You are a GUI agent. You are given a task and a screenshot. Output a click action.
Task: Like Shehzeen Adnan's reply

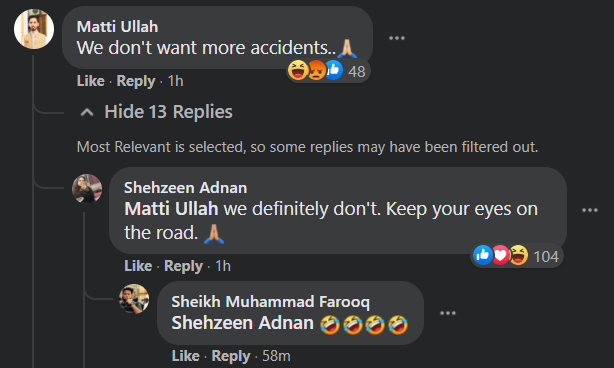138,266
